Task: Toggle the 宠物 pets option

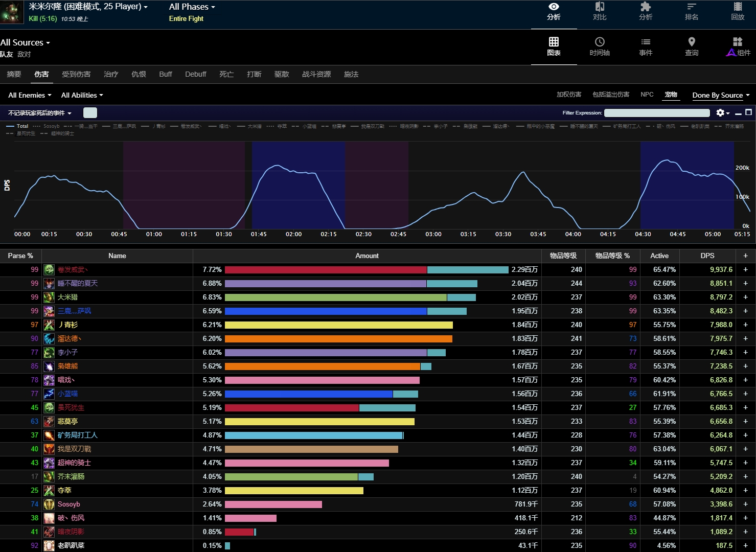Action: coord(671,95)
